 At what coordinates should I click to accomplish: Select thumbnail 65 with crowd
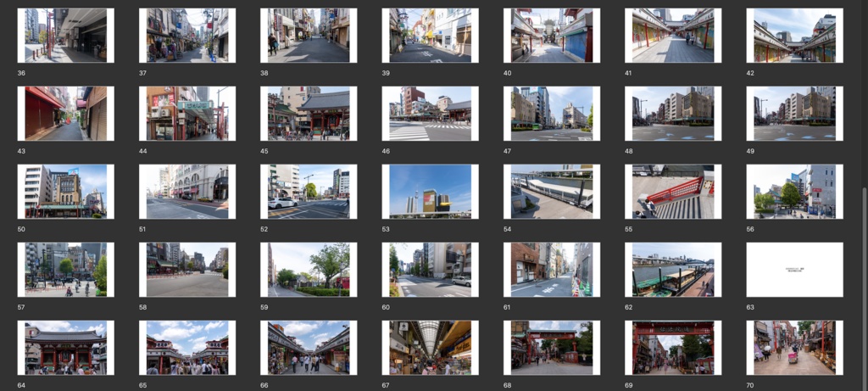187,348
